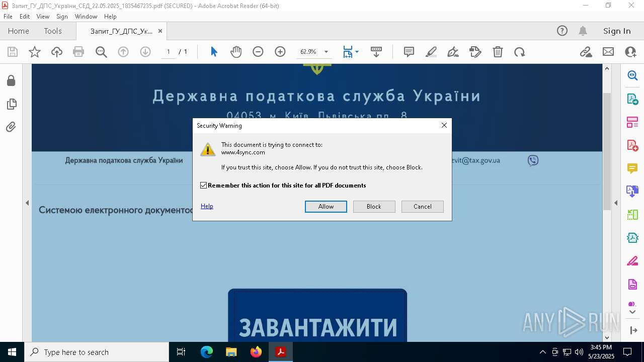Upload the file to cloud
644x362 pixels.
click(57, 52)
